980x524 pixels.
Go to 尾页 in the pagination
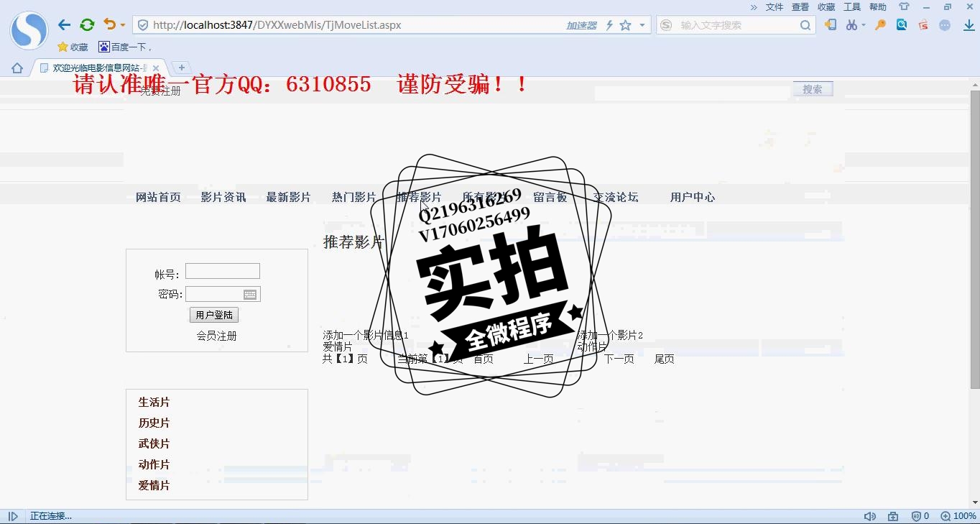tap(664, 359)
